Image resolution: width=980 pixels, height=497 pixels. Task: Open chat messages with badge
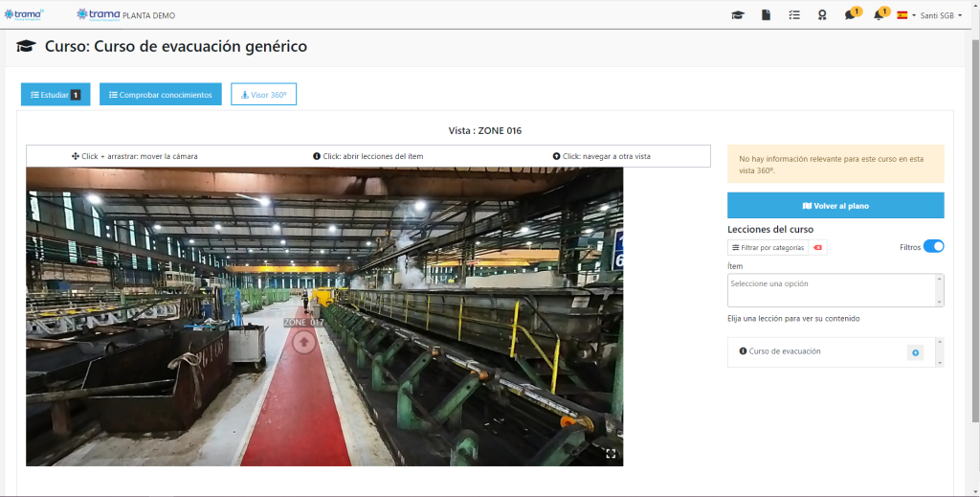tap(851, 15)
